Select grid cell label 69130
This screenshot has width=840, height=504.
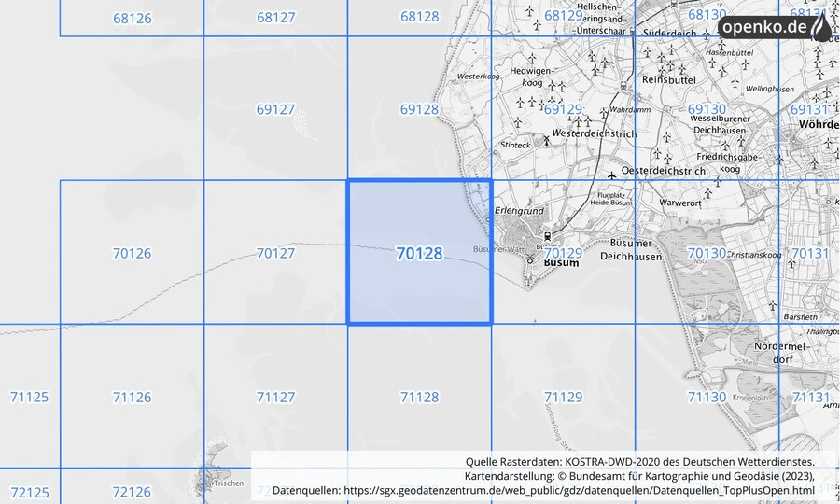(707, 109)
